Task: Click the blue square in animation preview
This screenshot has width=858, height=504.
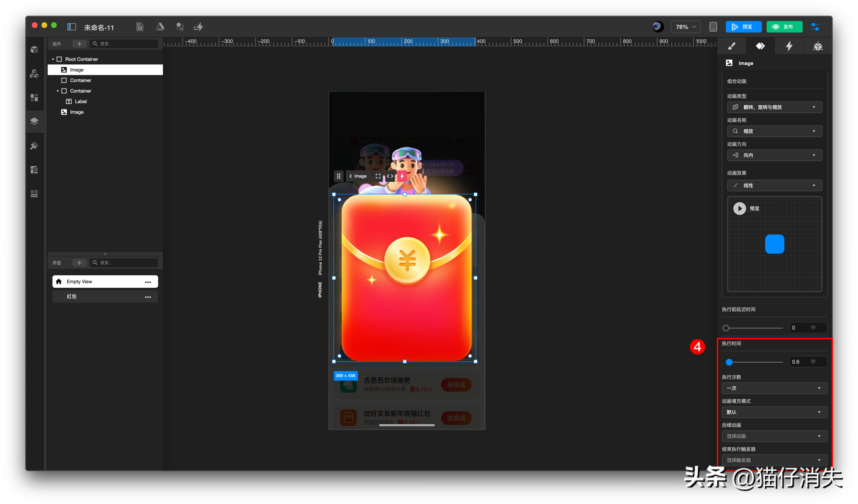Action: [x=774, y=244]
